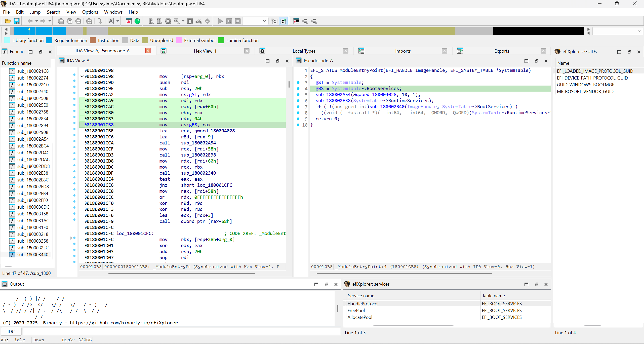Image resolution: width=644 pixels, height=344 pixels.
Task: Click red up-arrow toolbar icon
Action: pyautogui.click(x=129, y=21)
